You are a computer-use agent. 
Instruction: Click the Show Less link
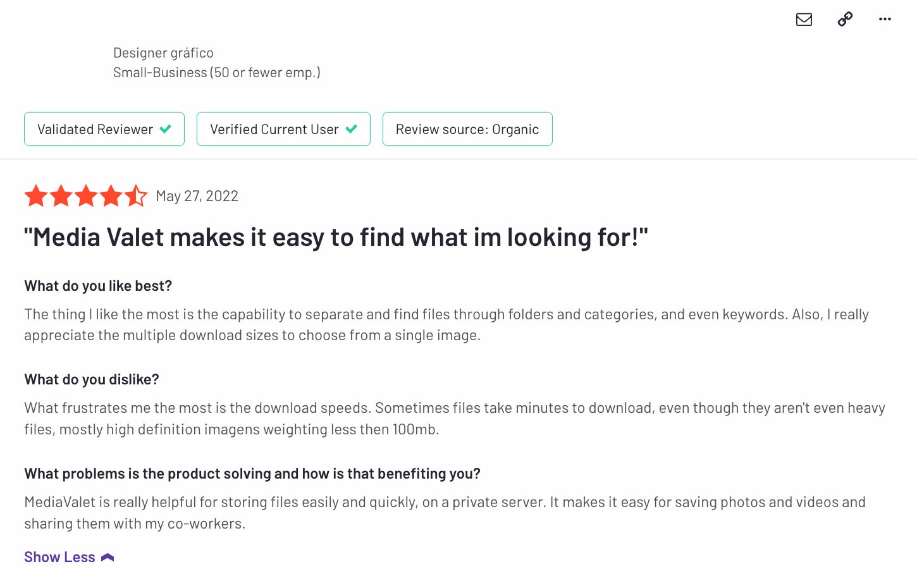point(59,557)
